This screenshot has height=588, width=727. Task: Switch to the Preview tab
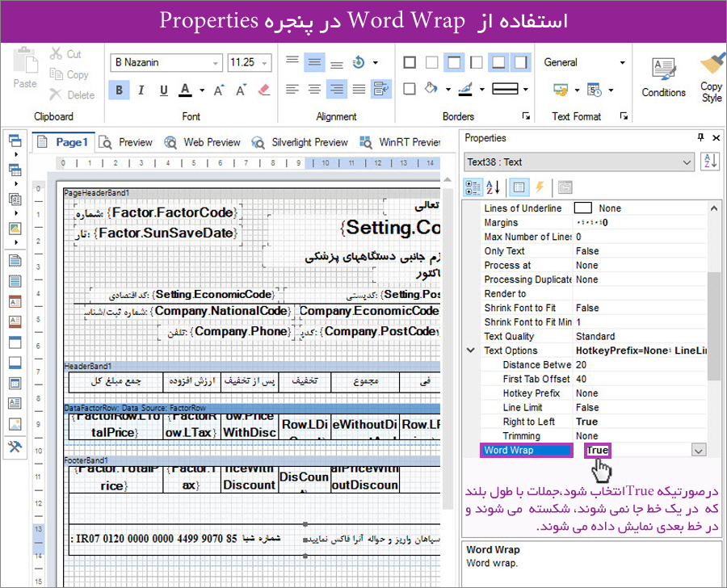(x=126, y=142)
